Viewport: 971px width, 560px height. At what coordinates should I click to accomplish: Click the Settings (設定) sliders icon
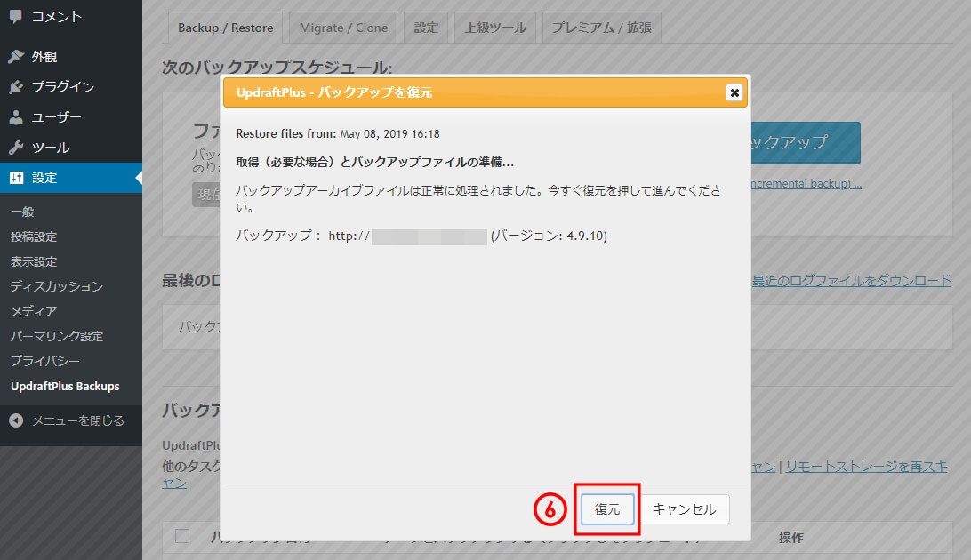tap(16, 178)
